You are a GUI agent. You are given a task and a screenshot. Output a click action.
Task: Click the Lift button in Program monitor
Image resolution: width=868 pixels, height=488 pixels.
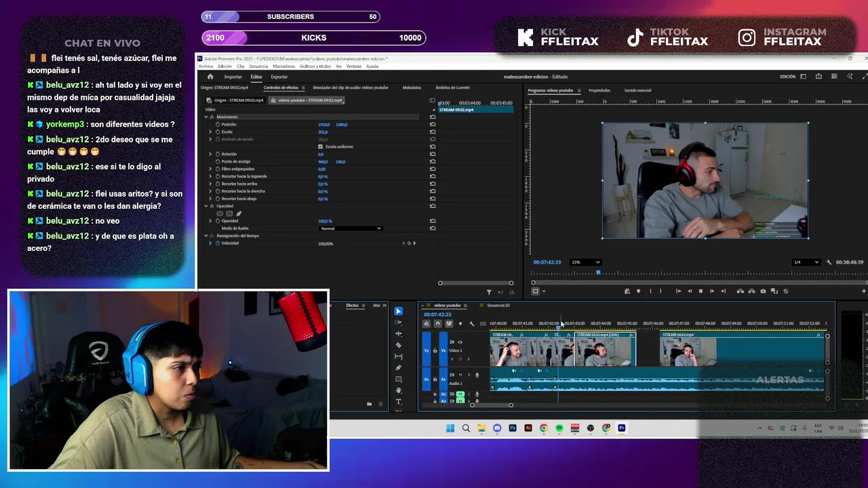pyautogui.click(x=740, y=291)
